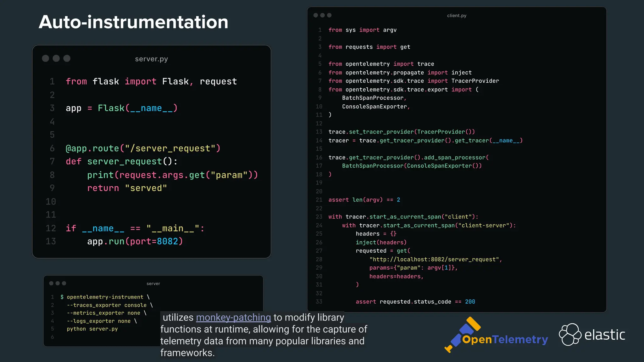Viewport: 644px width, 362px height.
Task: Click the first gray dot in the server terminal window
Action: tap(51, 283)
